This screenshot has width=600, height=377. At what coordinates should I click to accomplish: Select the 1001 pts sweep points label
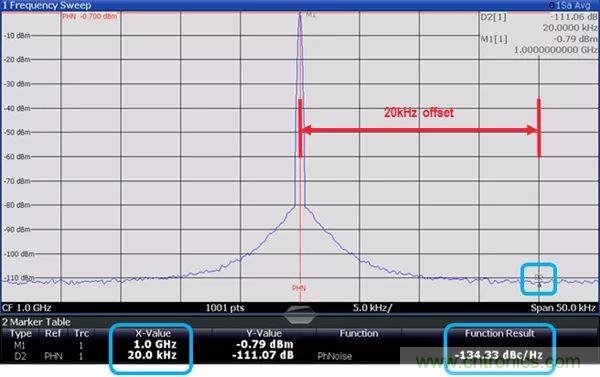225,308
